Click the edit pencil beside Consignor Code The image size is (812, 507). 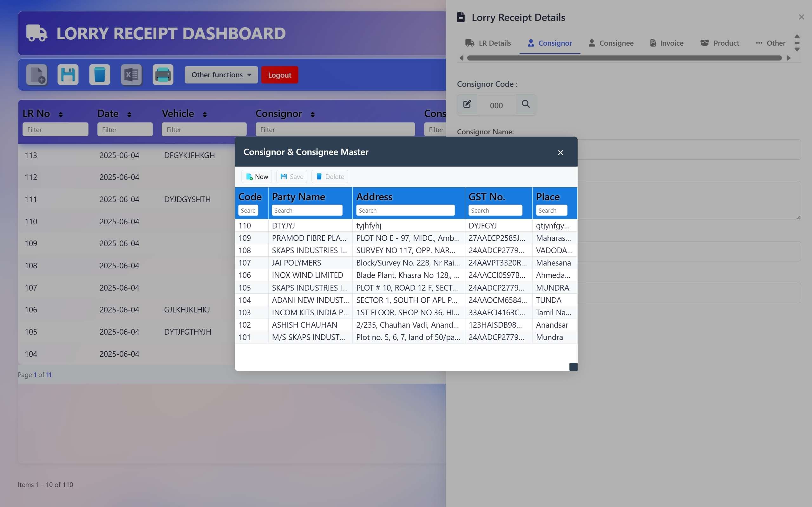click(467, 104)
